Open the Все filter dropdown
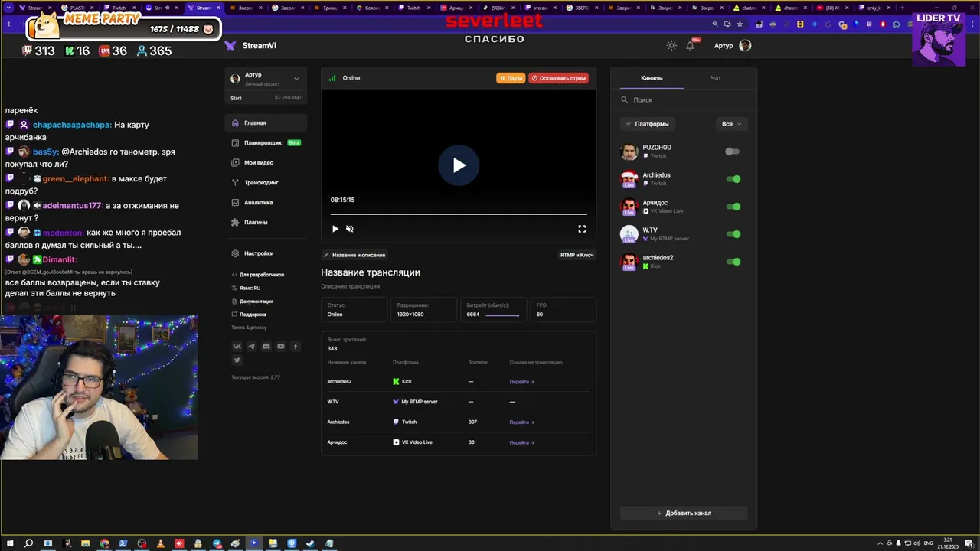The width and height of the screenshot is (980, 551). pos(732,124)
